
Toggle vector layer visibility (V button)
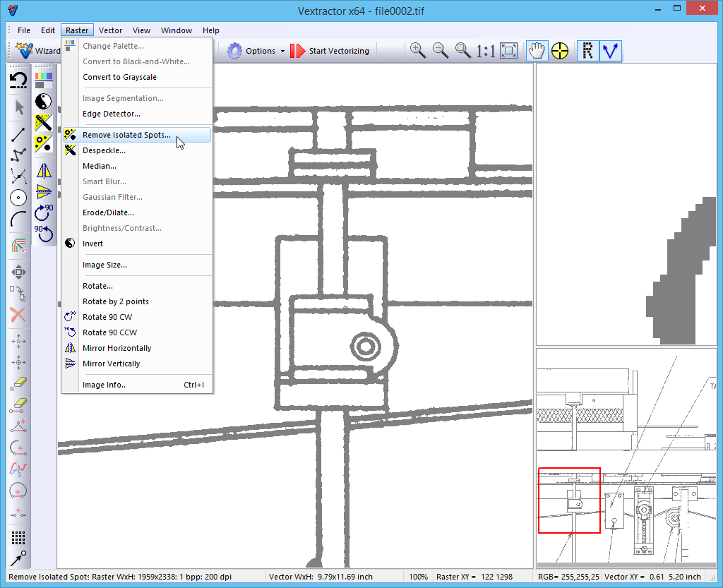609,51
